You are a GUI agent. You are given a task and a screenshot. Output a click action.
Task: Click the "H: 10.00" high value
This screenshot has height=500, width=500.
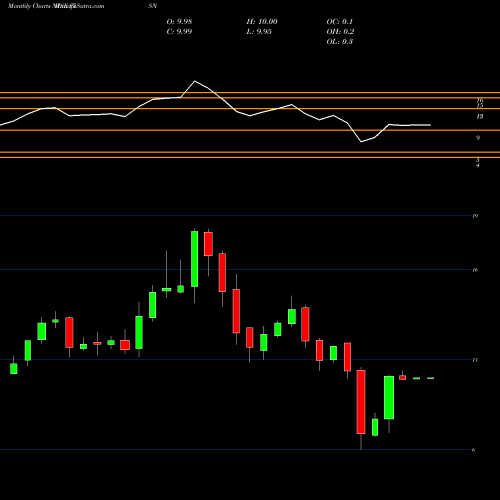coord(262,22)
